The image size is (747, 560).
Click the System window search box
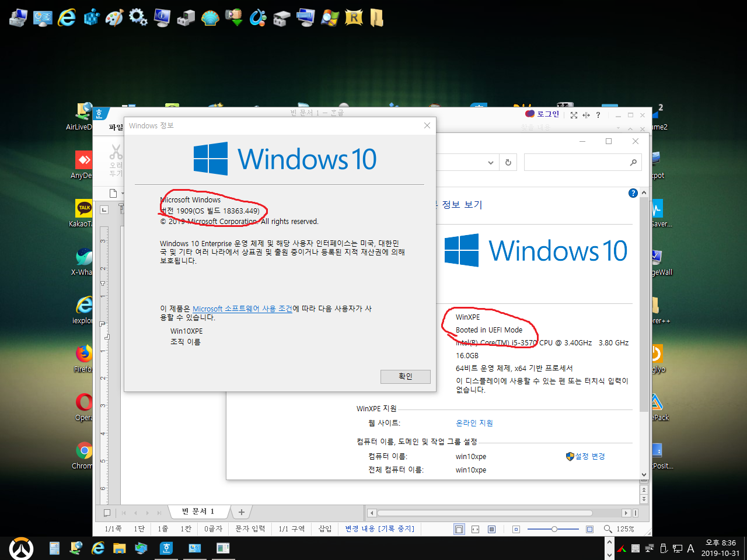582,162
